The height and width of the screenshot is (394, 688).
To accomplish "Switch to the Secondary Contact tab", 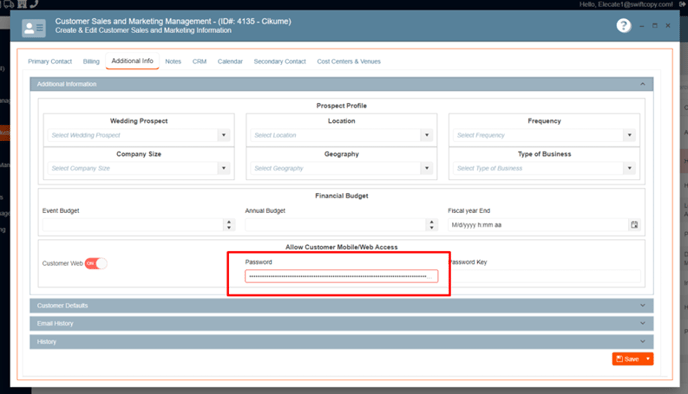I will pos(280,61).
